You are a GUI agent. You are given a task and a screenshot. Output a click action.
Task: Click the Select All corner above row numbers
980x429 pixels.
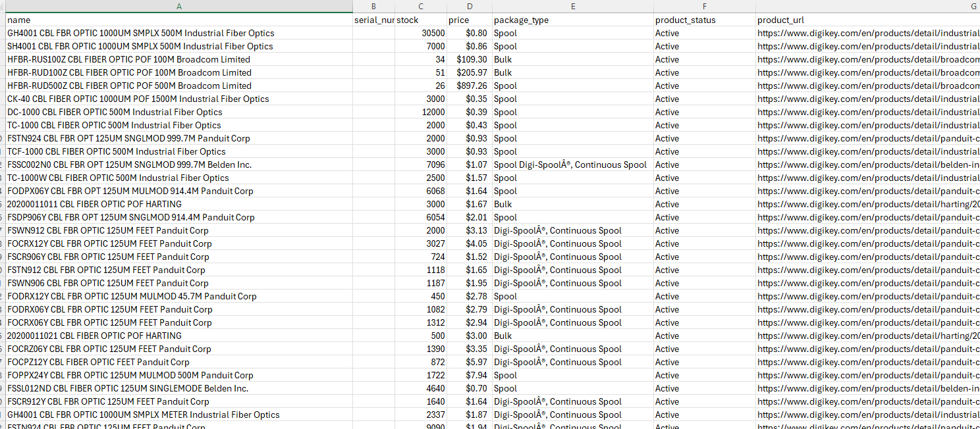tap(3, 7)
